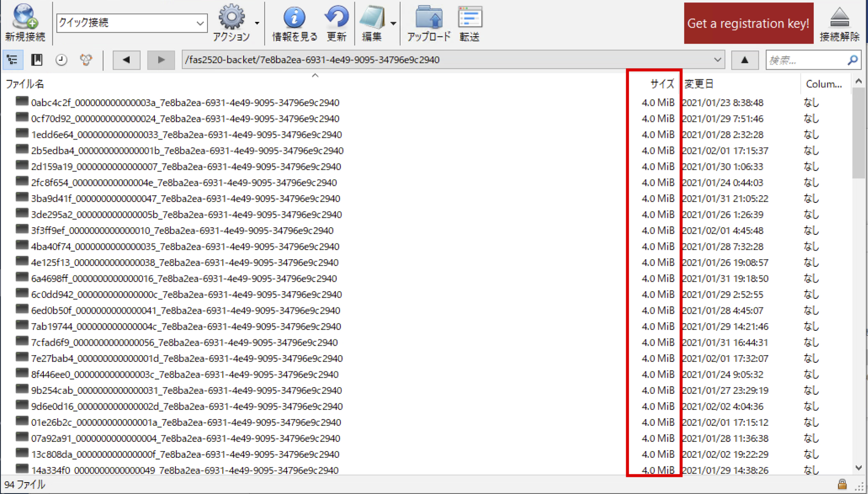Select file 3f3ff9ef_0000000000000010
Screen dimensions: 868x494
pyautogui.click(x=182, y=231)
